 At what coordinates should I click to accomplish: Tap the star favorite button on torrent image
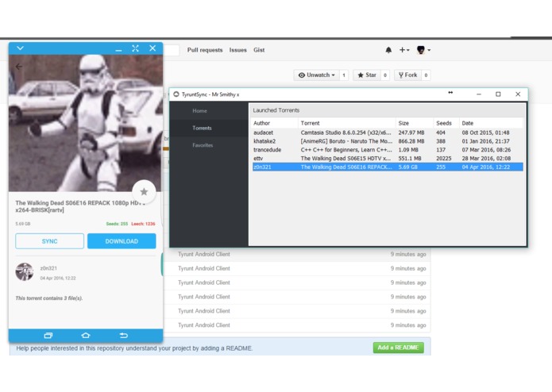(144, 191)
